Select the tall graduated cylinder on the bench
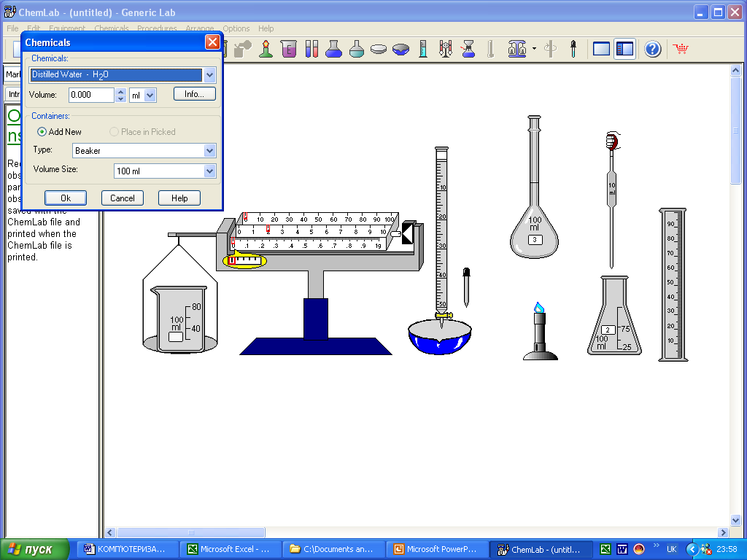Screen dimensions: 747x560 point(673,285)
